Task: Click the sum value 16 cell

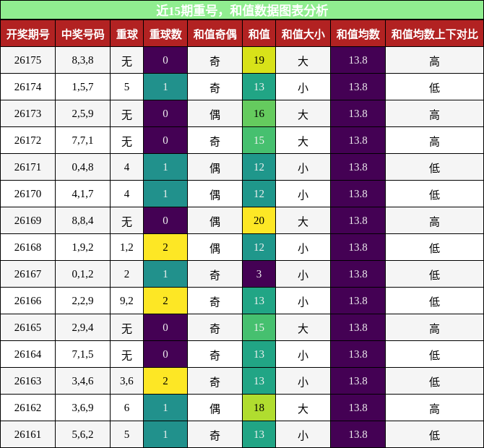Action: (259, 113)
